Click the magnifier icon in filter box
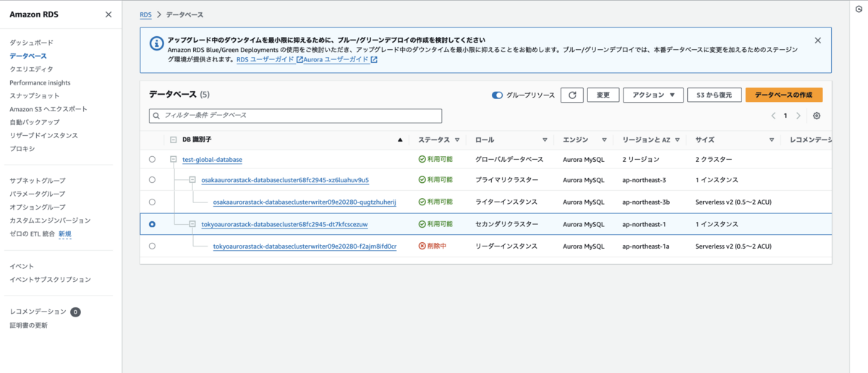 coord(156,116)
